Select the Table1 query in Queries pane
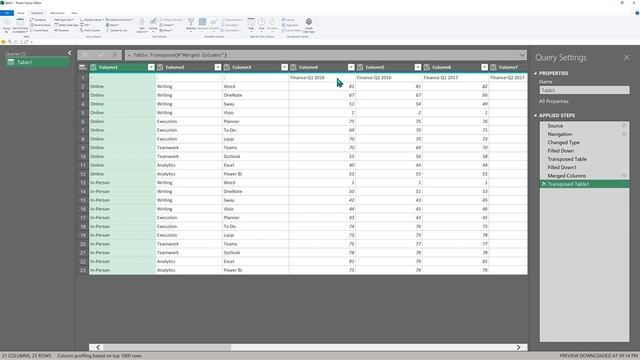640x360 pixels. point(37,62)
